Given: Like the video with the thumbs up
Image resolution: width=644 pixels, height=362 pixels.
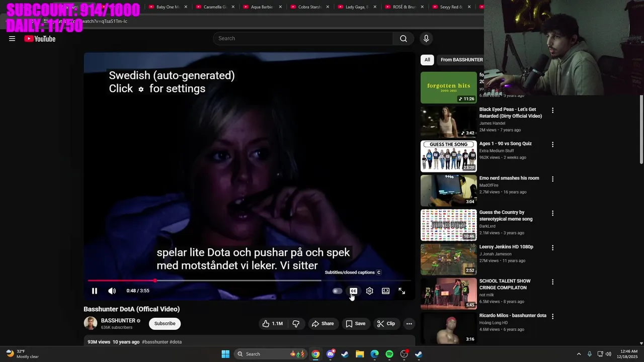Looking at the screenshot, I should pos(272,324).
